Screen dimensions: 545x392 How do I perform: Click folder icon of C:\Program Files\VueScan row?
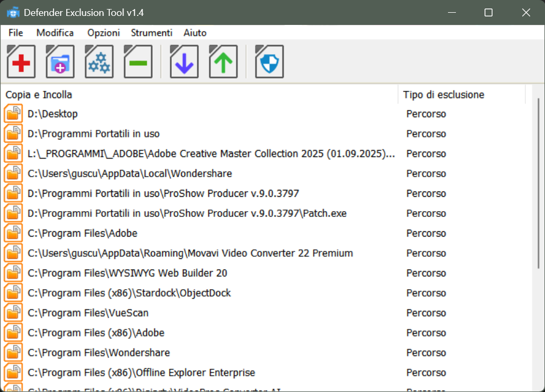14,312
